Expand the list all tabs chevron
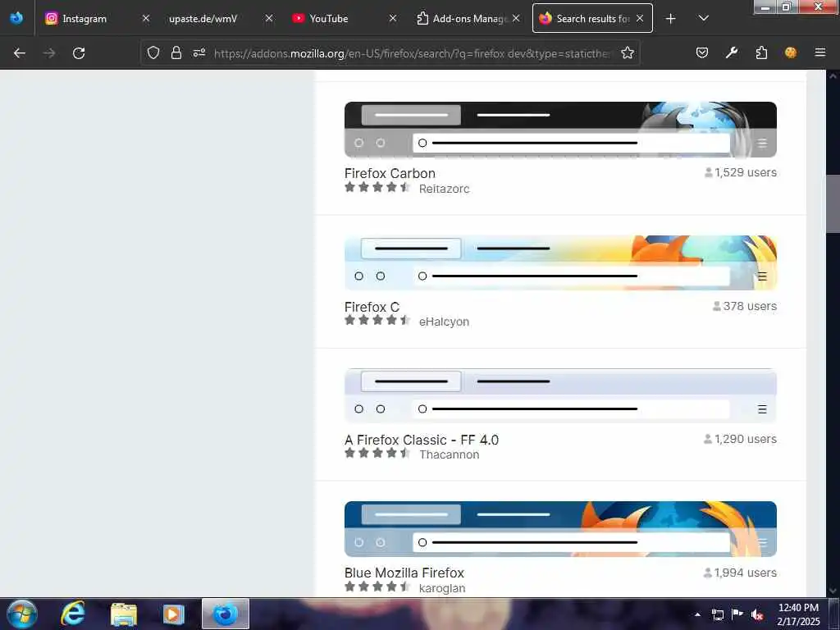The width and height of the screenshot is (840, 630). pyautogui.click(x=703, y=19)
